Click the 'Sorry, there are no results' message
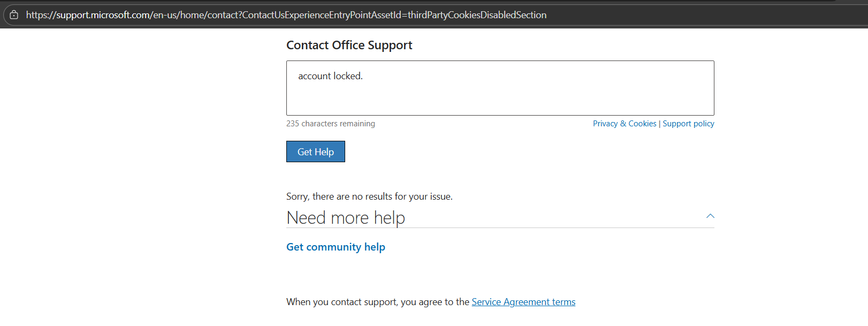Image resolution: width=868 pixels, height=326 pixels. [x=369, y=196]
